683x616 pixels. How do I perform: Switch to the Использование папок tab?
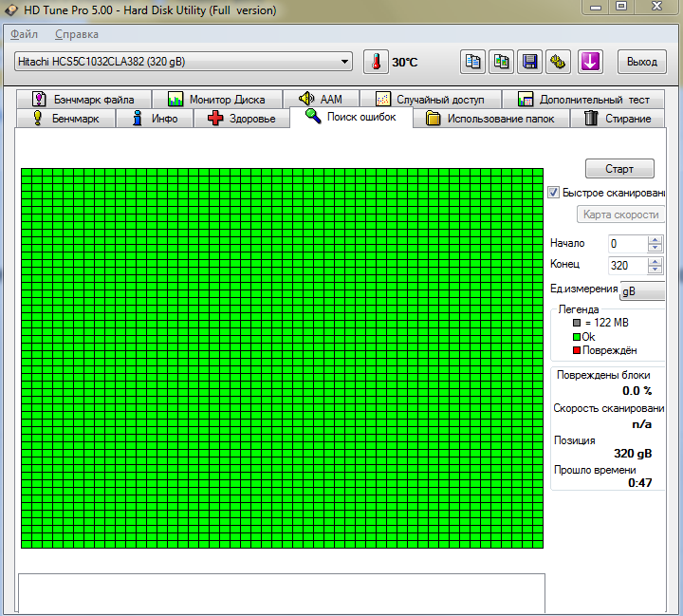(491, 119)
